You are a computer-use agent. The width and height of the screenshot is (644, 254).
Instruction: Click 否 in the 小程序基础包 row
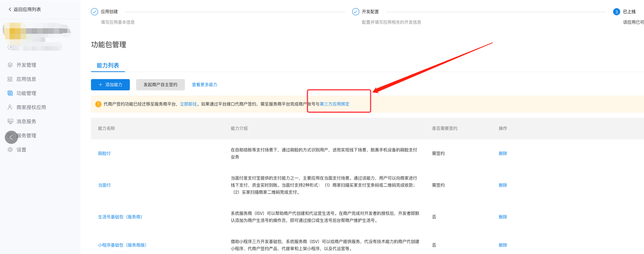pyautogui.click(x=434, y=245)
